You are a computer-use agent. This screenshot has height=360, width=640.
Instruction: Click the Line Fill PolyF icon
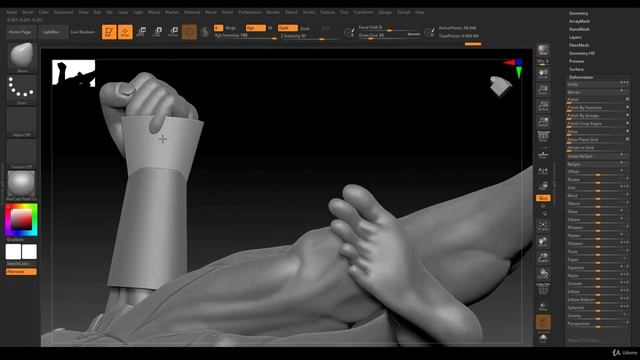click(x=543, y=289)
